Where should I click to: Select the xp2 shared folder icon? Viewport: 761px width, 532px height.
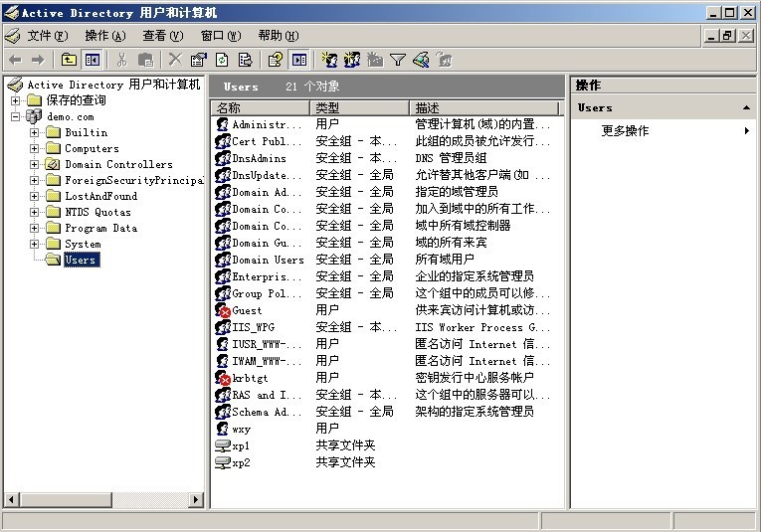pos(223,462)
